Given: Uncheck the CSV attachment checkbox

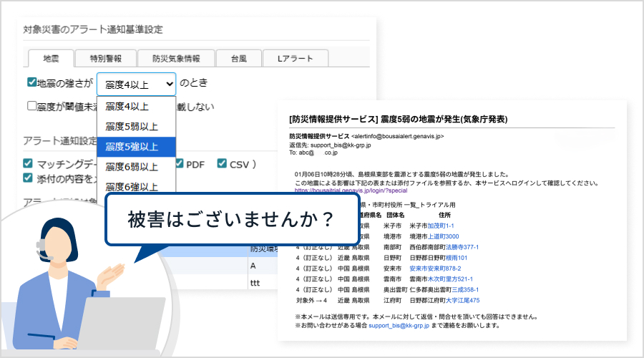Looking at the screenshot, I should (222, 163).
